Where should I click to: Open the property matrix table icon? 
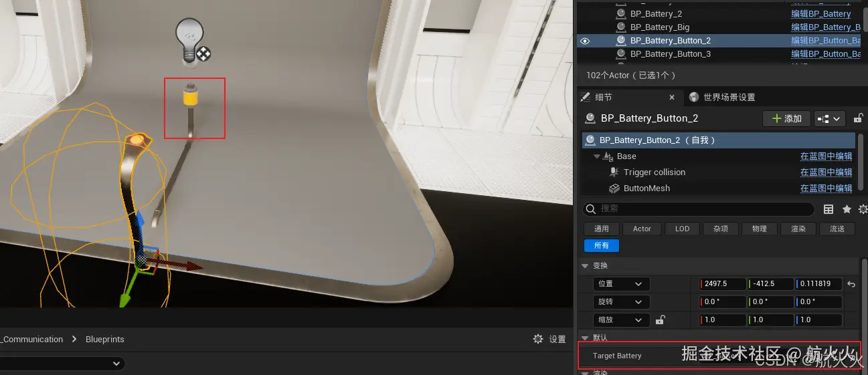click(829, 209)
